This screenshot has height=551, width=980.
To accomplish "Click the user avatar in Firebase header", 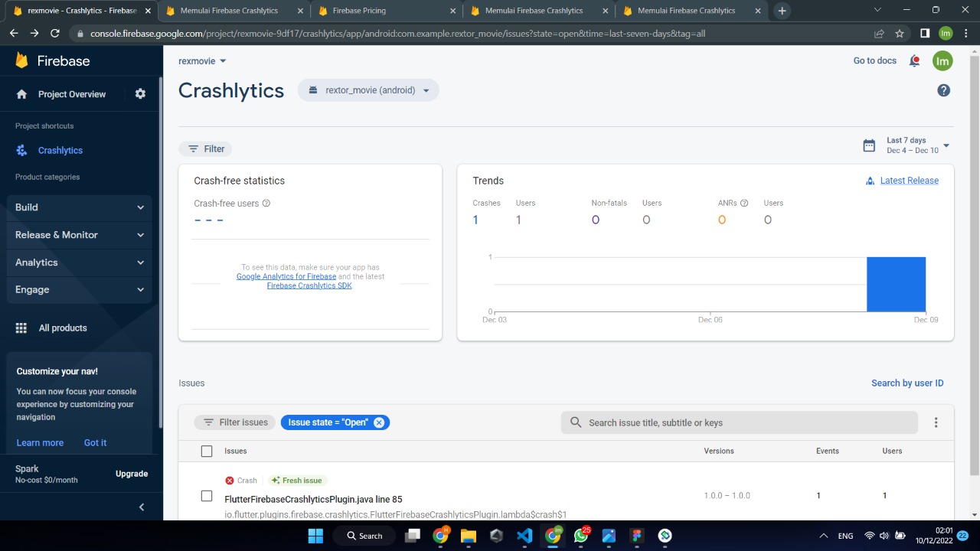I will (x=942, y=61).
